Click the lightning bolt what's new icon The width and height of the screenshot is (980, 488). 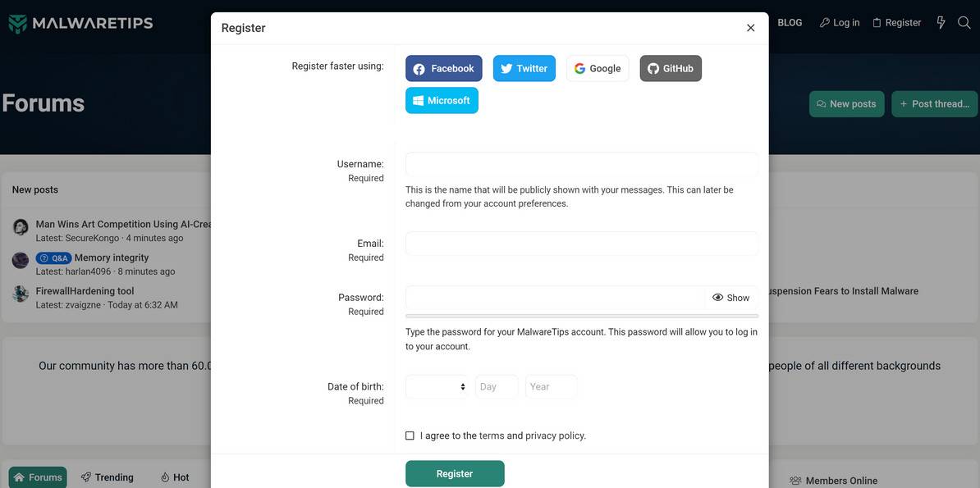click(941, 23)
